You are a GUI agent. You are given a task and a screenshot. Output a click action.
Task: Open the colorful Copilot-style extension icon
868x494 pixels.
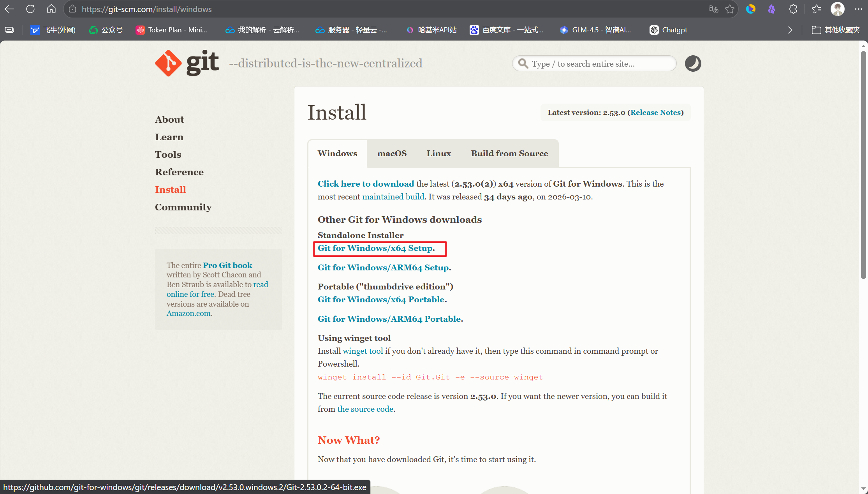tap(751, 9)
